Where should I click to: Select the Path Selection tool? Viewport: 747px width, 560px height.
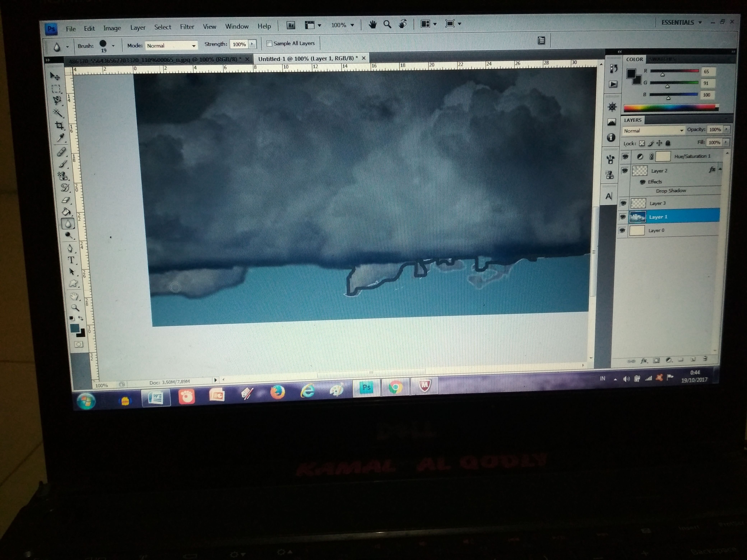(x=72, y=272)
